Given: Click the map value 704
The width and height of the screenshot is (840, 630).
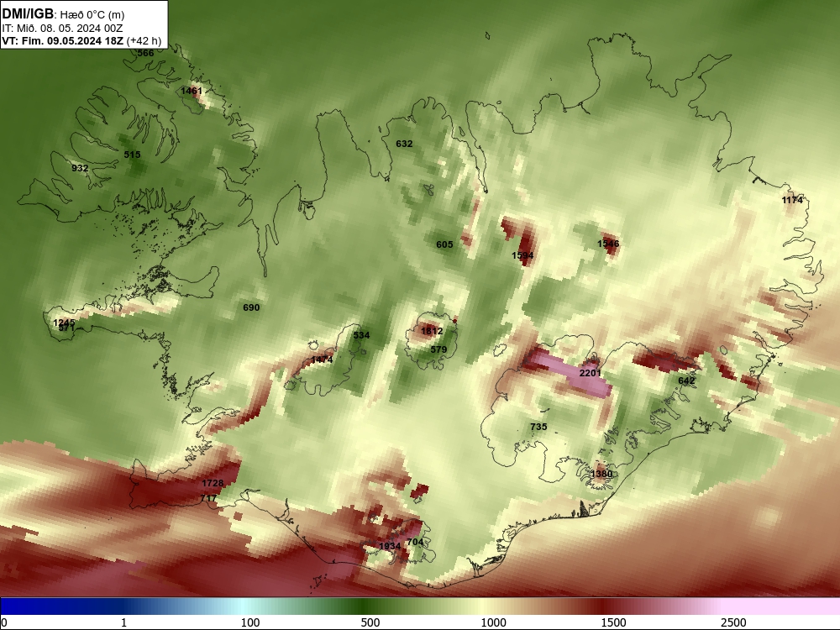Looking at the screenshot, I should (415, 542).
